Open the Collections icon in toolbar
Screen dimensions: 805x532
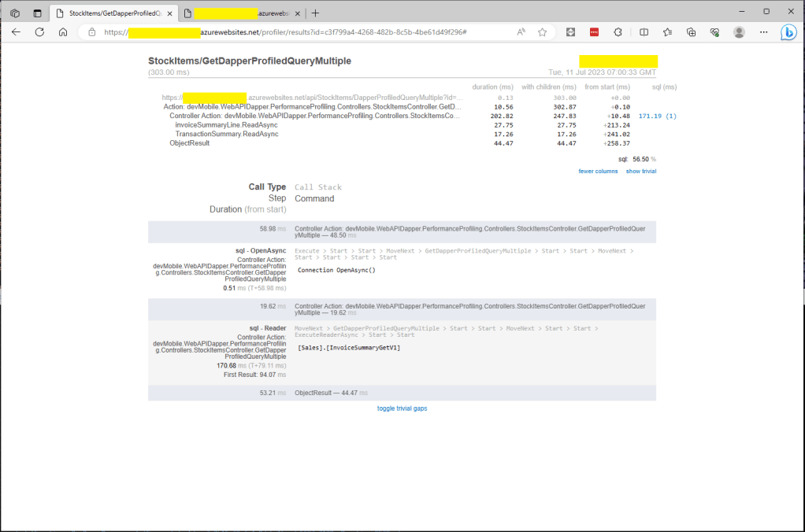(691, 32)
